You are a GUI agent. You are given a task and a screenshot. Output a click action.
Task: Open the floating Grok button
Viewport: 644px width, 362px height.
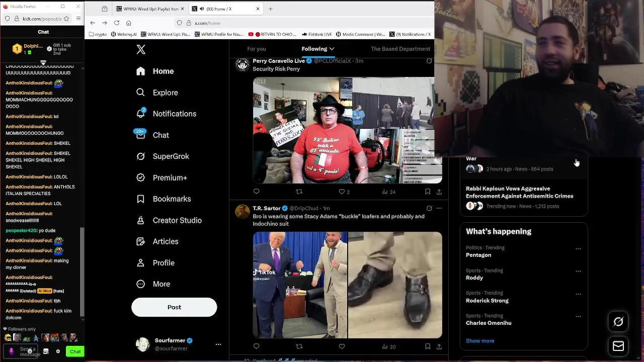618,322
